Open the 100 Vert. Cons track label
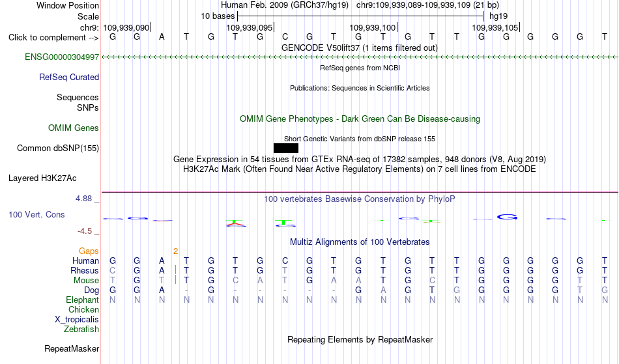Viewport: 619px width, 364px height. click(x=36, y=214)
